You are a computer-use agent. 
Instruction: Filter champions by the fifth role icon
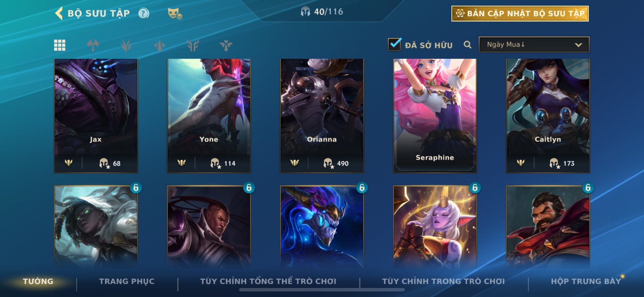226,45
